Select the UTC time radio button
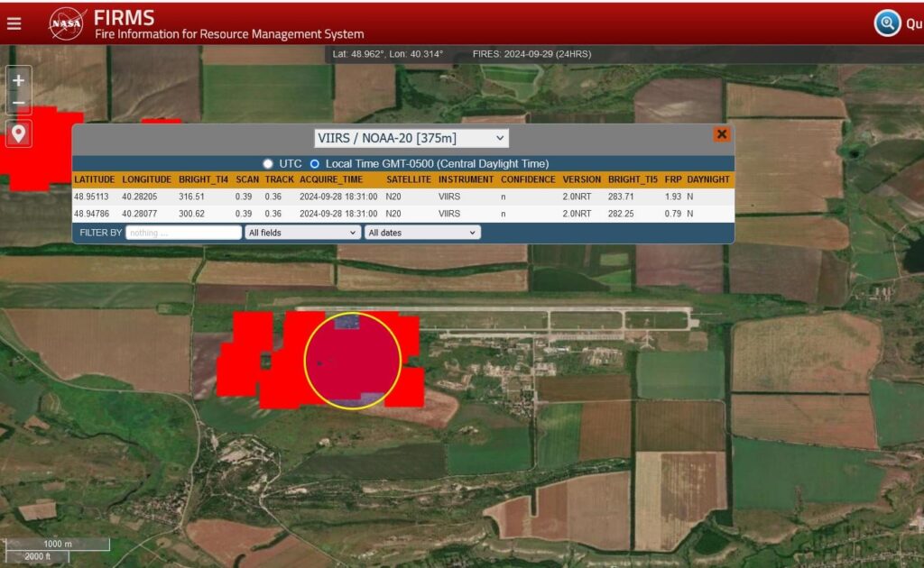The image size is (924, 568). (x=268, y=163)
